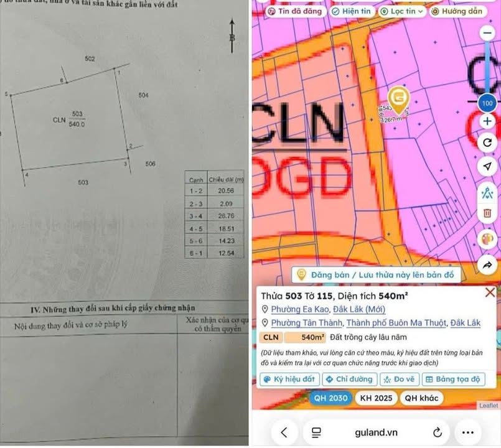
Task: Zoom in using the plus icon
Action: point(488,121)
